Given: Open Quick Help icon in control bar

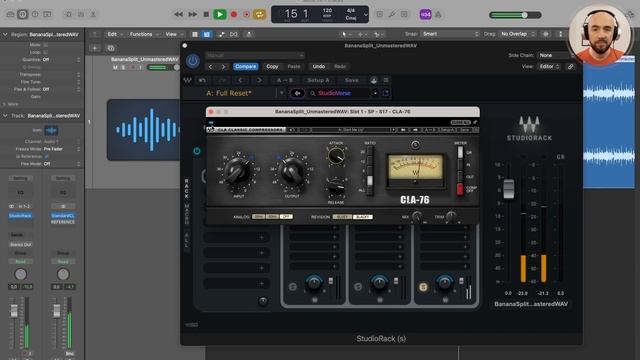Looking at the screenshot, I should tap(35, 14).
